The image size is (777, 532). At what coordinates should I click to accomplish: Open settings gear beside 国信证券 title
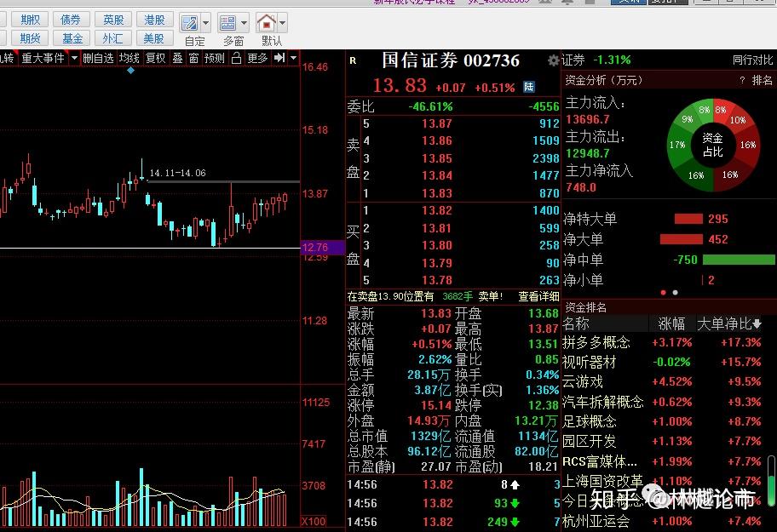(x=554, y=60)
